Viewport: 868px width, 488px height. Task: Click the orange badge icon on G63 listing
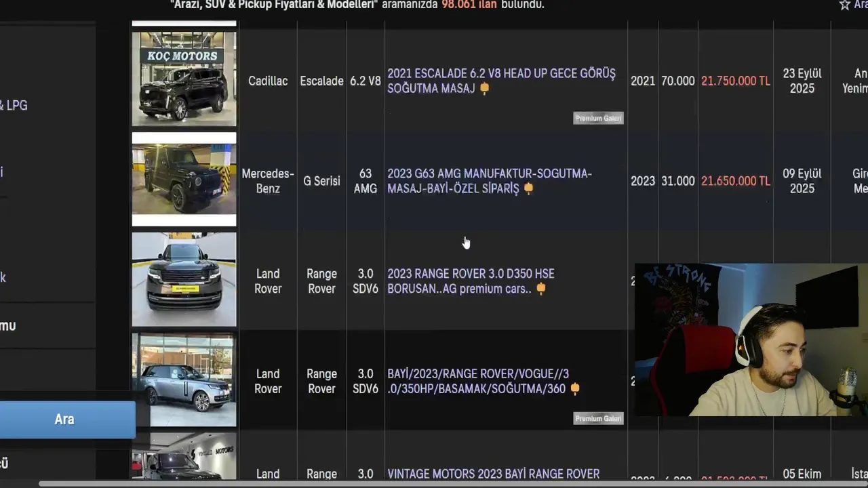click(528, 189)
